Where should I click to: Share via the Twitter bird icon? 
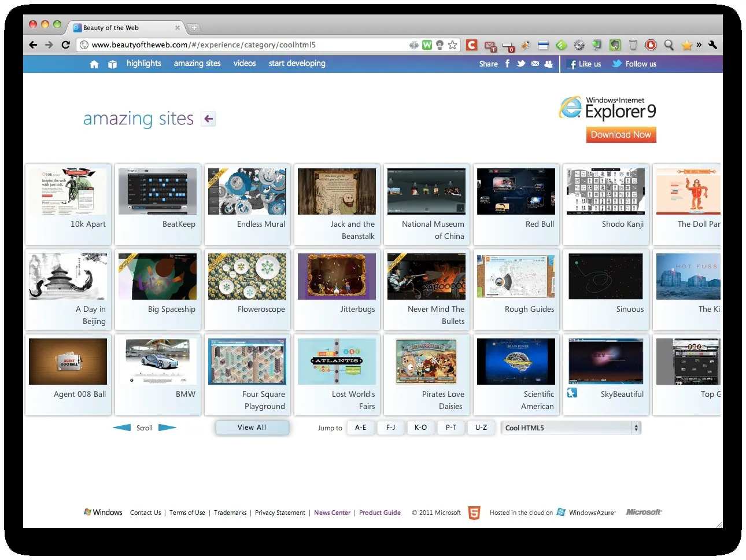click(521, 64)
